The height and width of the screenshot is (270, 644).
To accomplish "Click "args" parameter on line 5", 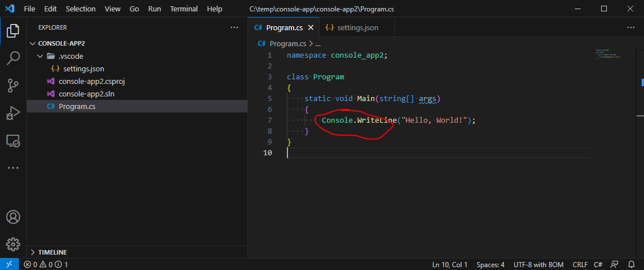I will 427,99.
